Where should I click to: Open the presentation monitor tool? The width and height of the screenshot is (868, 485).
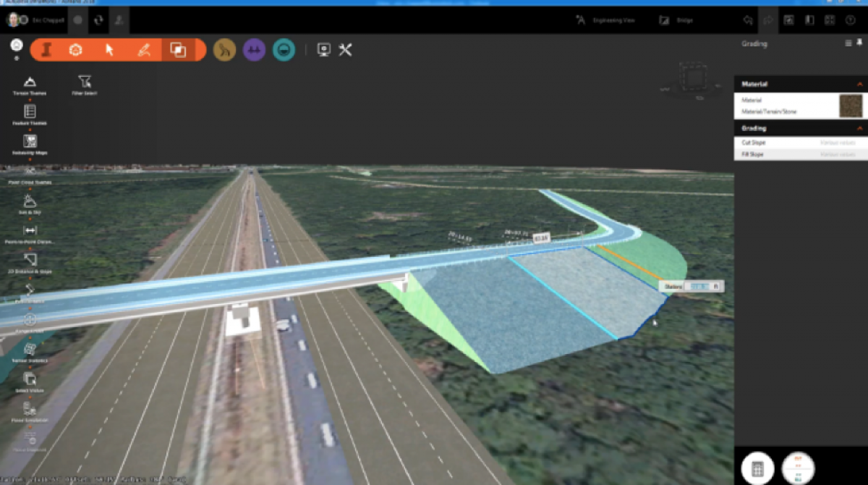[x=324, y=50]
